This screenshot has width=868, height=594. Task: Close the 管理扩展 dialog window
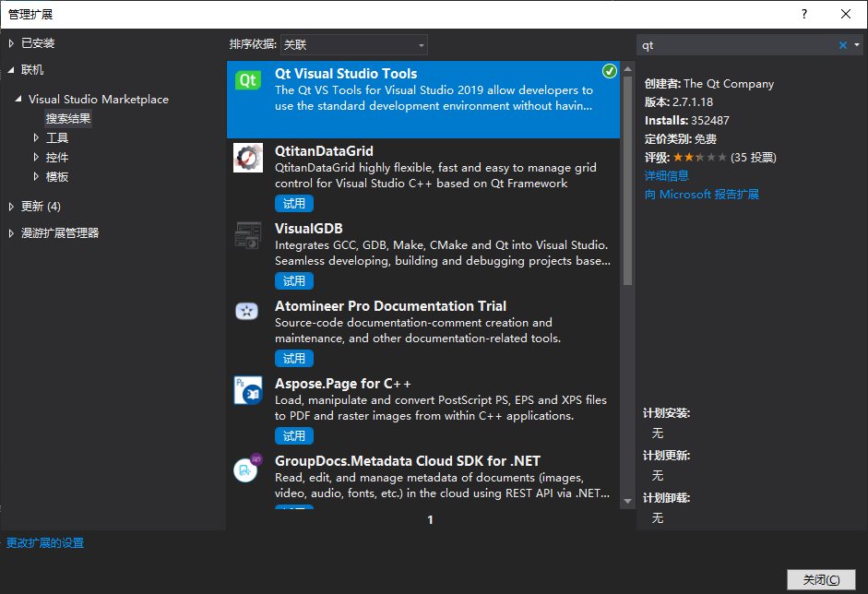pos(845,14)
